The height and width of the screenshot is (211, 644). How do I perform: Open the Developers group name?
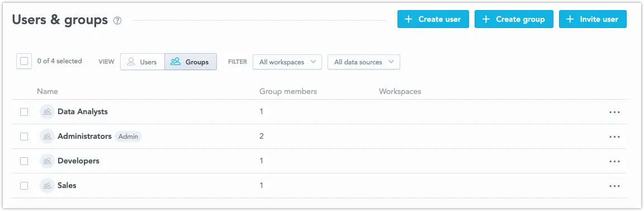(78, 161)
